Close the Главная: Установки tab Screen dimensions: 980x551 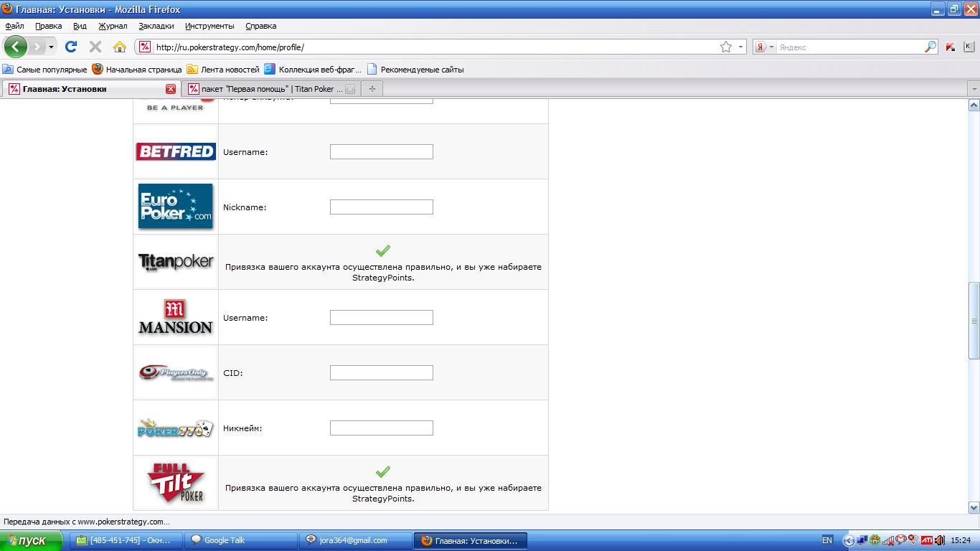171,89
